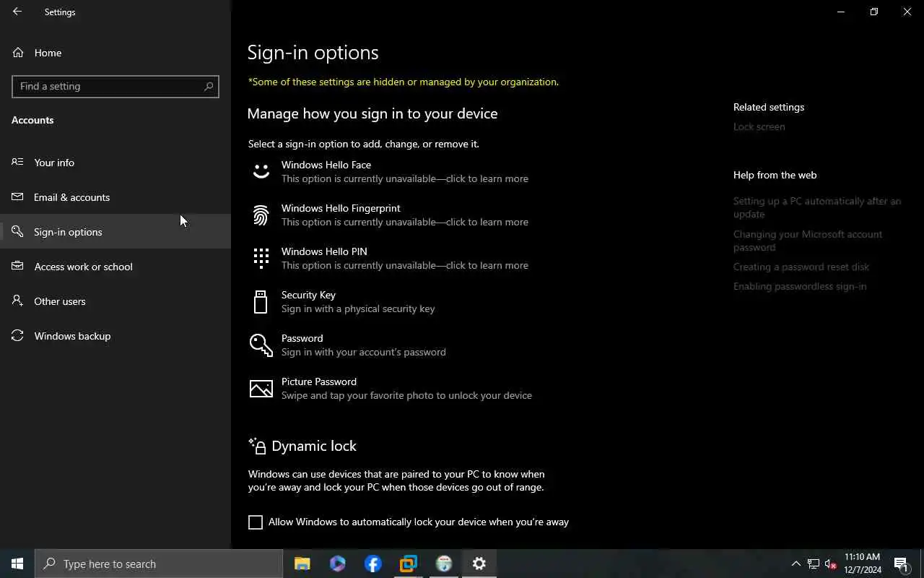This screenshot has width=924, height=578.
Task: Click the Dynamic lock icon
Action: (257, 446)
